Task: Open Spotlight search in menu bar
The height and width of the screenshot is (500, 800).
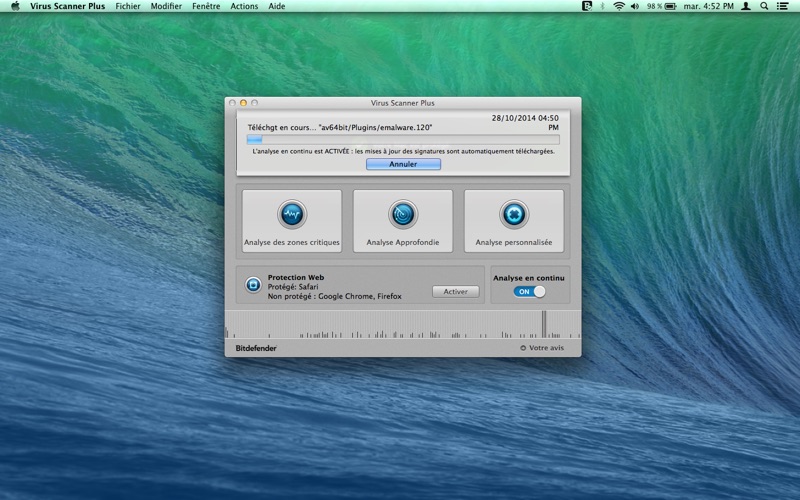Action: (764, 6)
